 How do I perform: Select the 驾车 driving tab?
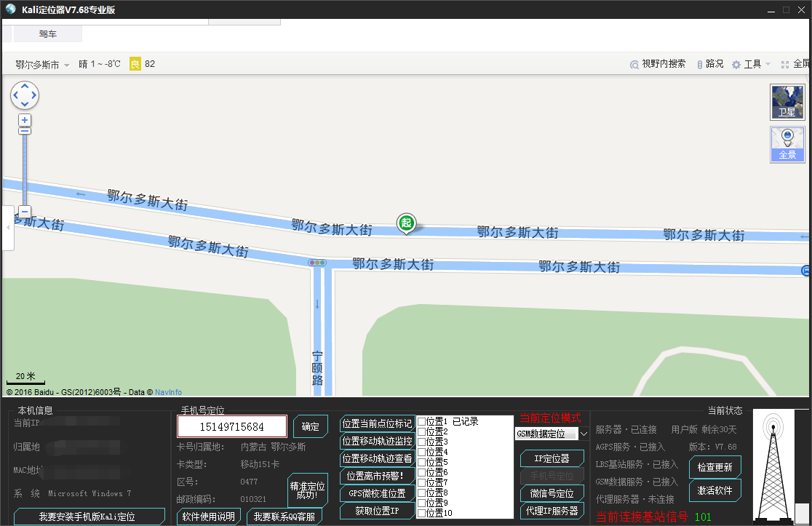click(47, 34)
